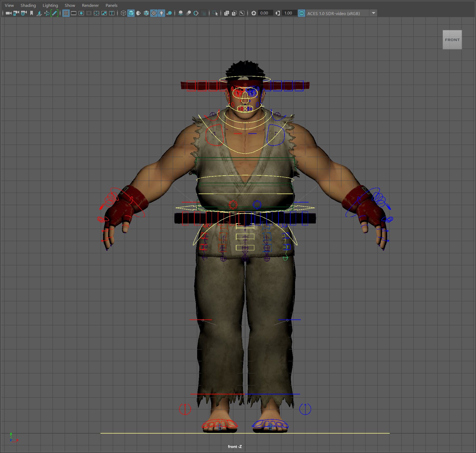476x453 pixels.
Task: Click Screen Space Ambient Occlusion icon
Action: [181, 13]
